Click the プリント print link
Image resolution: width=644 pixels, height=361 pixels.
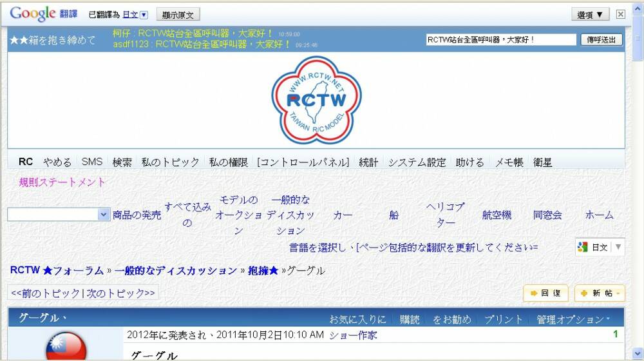(504, 320)
